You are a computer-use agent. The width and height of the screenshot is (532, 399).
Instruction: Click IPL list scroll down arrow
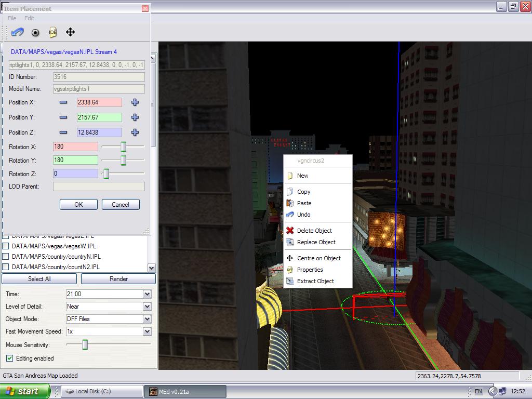coord(152,268)
